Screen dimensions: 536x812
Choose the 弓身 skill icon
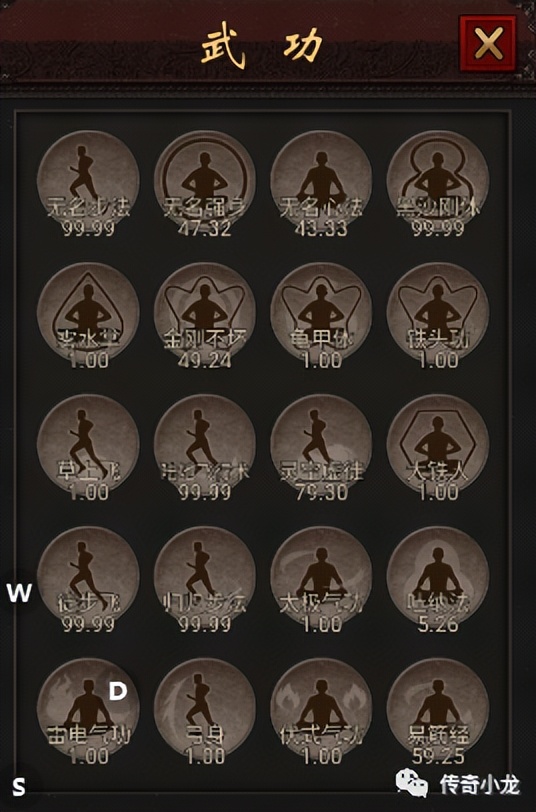tap(205, 709)
